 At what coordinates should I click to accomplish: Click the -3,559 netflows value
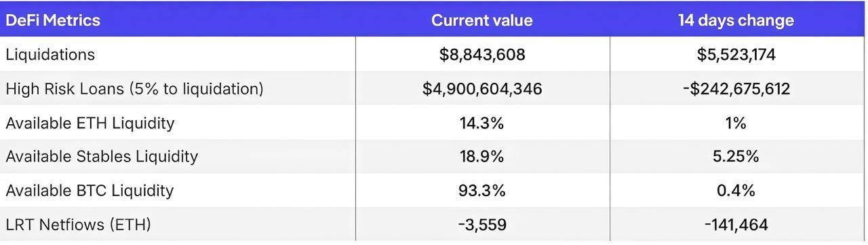pyautogui.click(x=482, y=225)
